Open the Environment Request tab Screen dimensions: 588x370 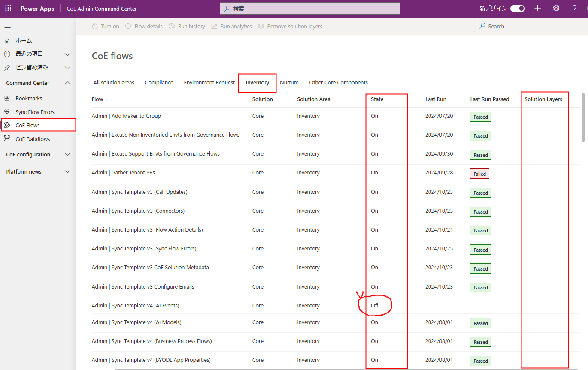tap(209, 83)
